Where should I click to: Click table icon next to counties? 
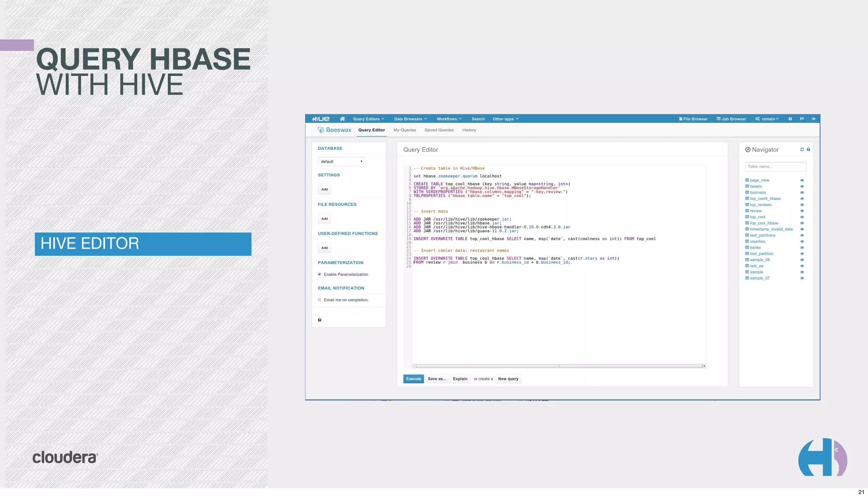(x=747, y=242)
